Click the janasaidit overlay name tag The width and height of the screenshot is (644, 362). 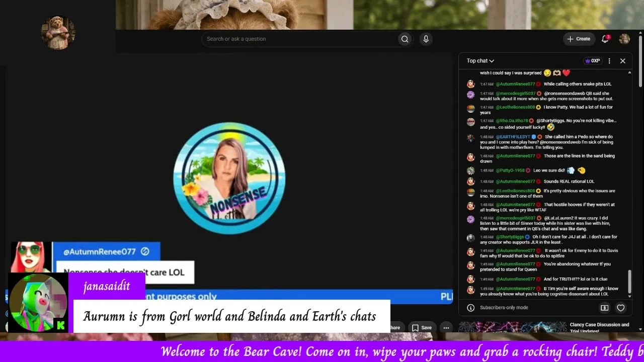107,287
